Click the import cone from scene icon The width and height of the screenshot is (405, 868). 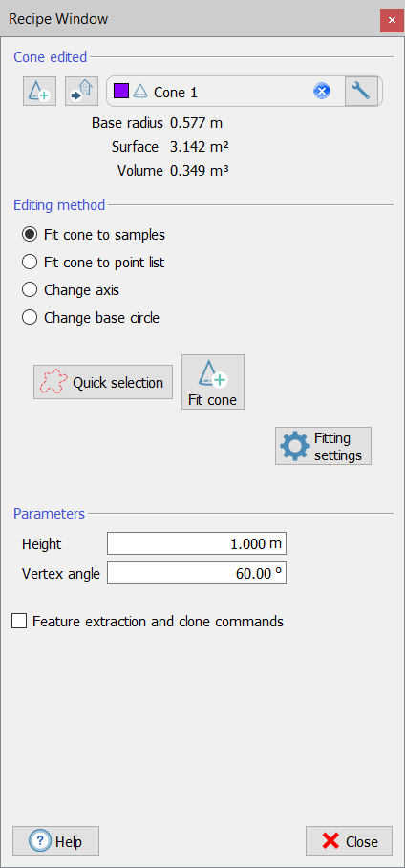pyautogui.click(x=82, y=91)
